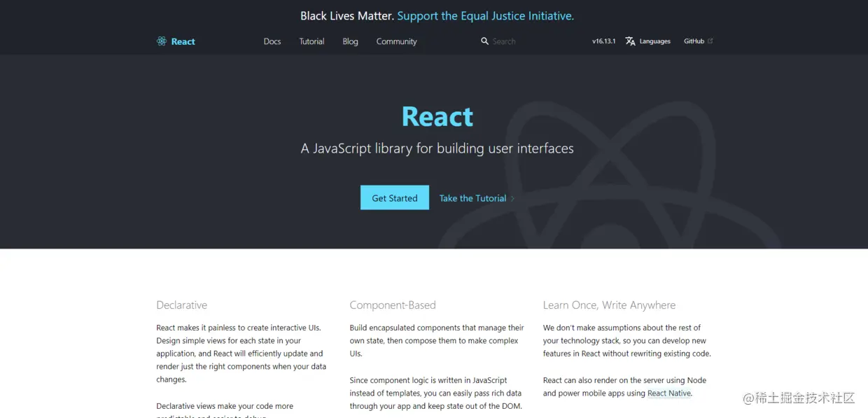The image size is (868, 418).
Task: Follow the React Native link
Action: pos(669,393)
